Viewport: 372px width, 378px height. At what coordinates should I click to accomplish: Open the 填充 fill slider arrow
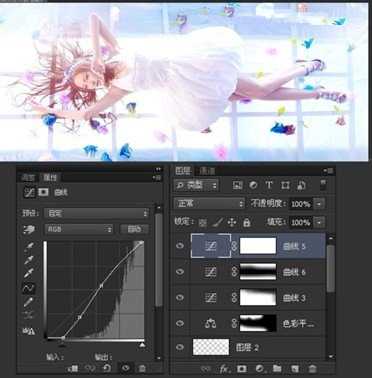point(319,222)
